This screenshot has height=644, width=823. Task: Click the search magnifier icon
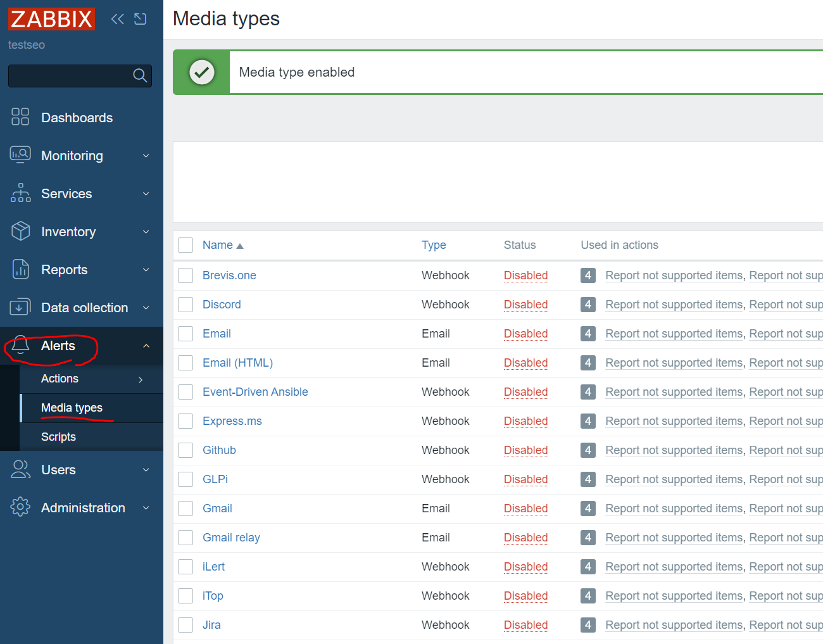[140, 76]
